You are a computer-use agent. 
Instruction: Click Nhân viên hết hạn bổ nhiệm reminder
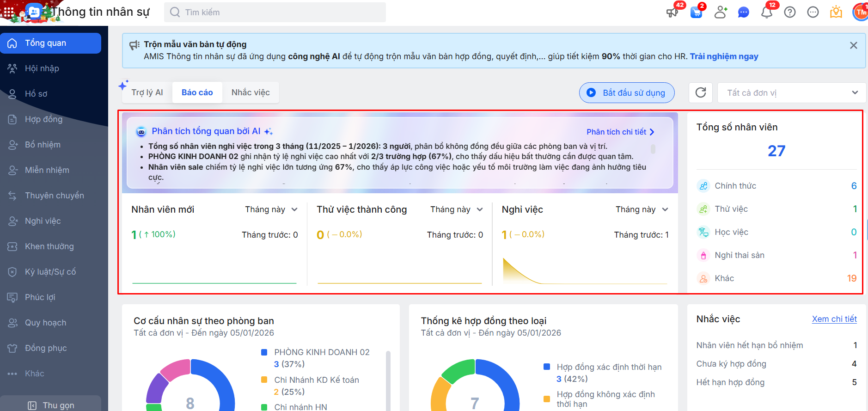[776, 345]
